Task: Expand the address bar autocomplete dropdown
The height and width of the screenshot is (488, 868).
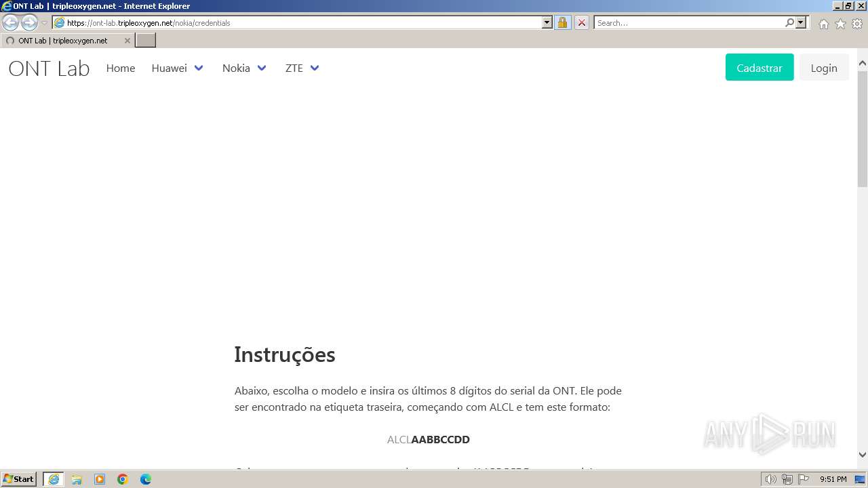Action: (547, 22)
